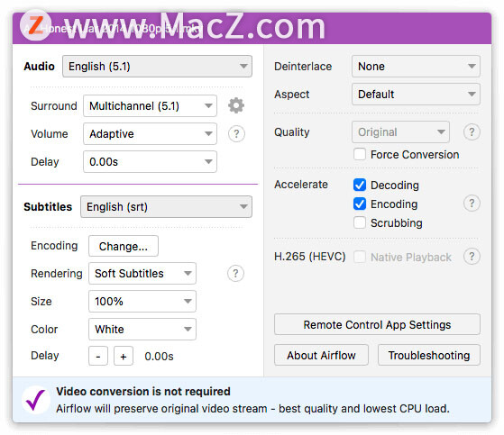This screenshot has width=504, height=435.
Task: Expand the Deinterlace dropdown set to None
Action: [416, 67]
